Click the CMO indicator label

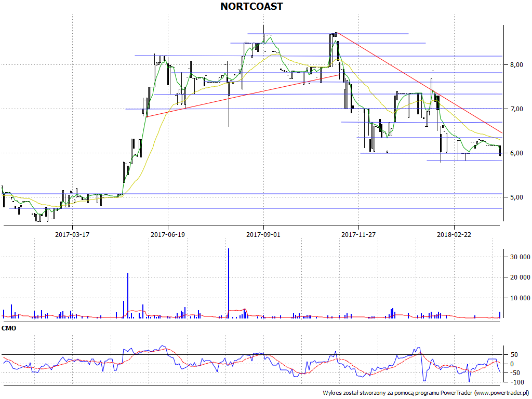coord(9,328)
